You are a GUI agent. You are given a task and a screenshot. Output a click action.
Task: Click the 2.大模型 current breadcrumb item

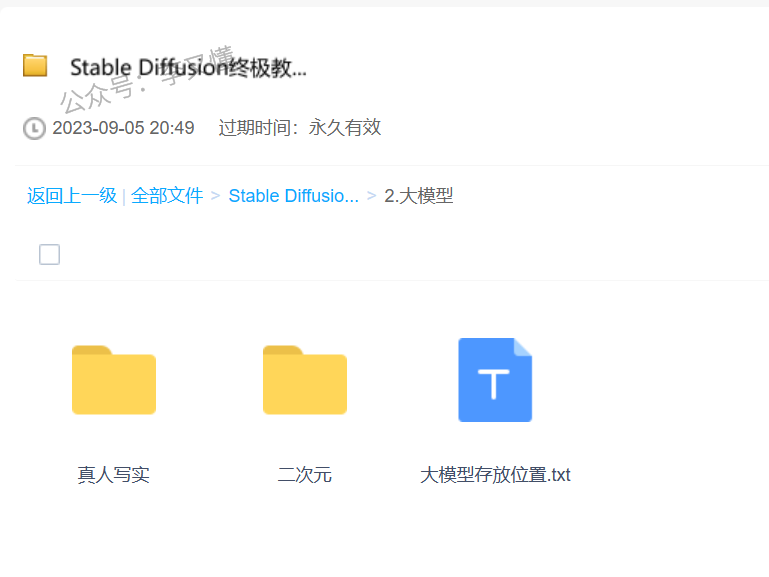point(419,196)
